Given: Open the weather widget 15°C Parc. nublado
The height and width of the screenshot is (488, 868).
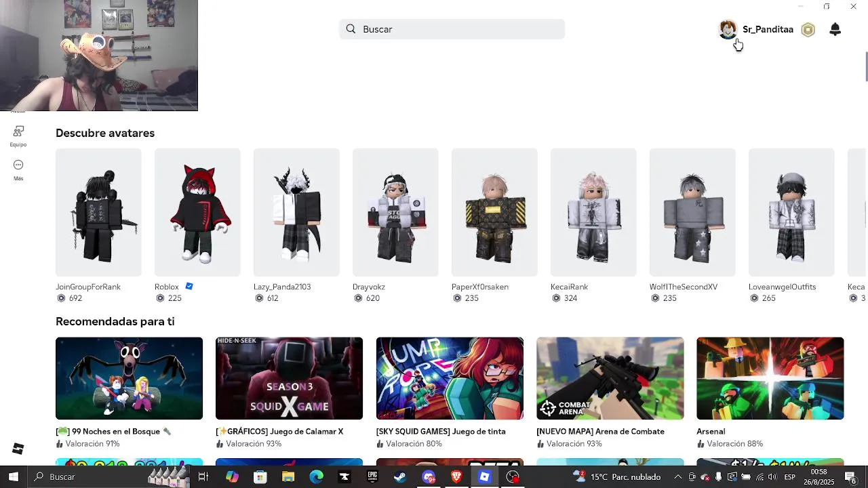Looking at the screenshot, I should tap(616, 476).
